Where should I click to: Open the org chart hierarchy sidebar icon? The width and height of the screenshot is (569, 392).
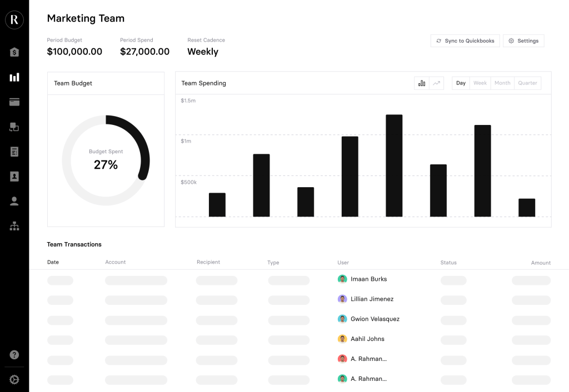[x=14, y=226]
